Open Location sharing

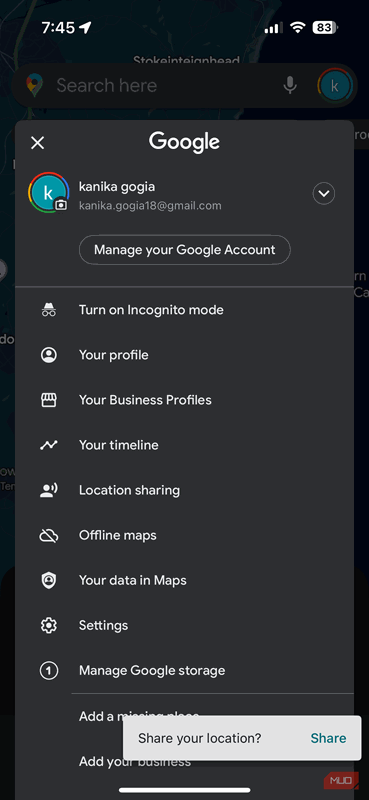click(129, 490)
